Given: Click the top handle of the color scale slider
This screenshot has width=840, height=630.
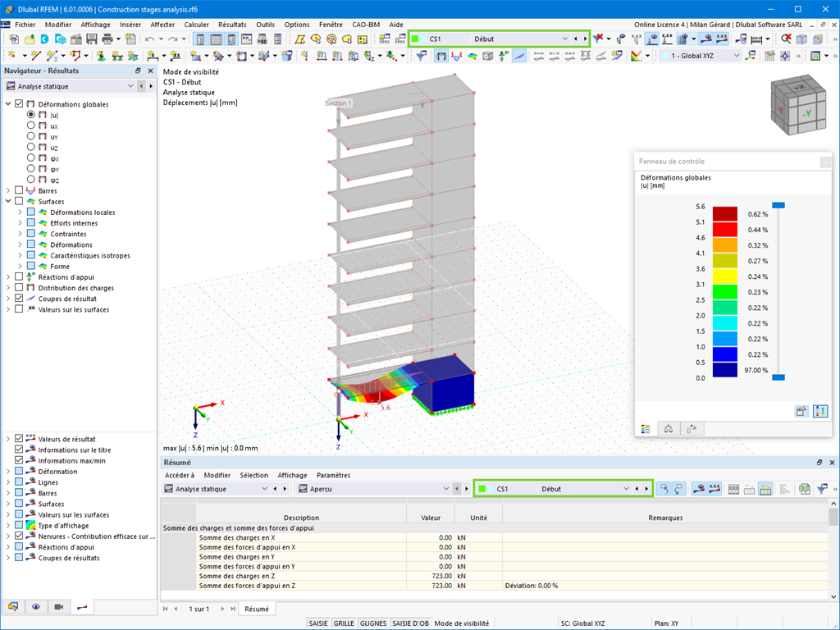Looking at the screenshot, I should pos(778,205).
